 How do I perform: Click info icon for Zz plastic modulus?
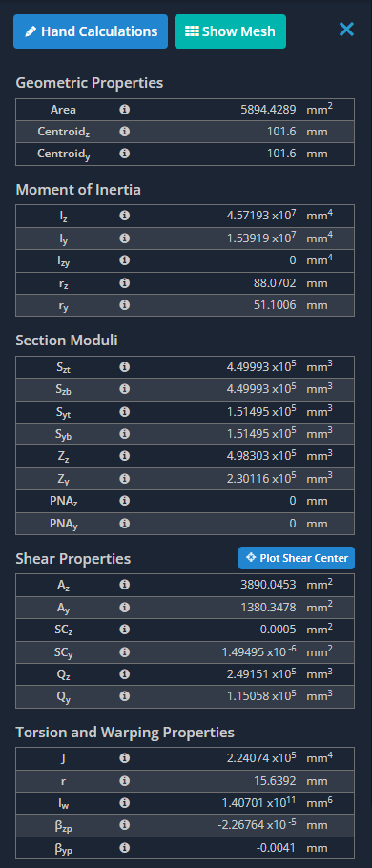click(x=125, y=456)
